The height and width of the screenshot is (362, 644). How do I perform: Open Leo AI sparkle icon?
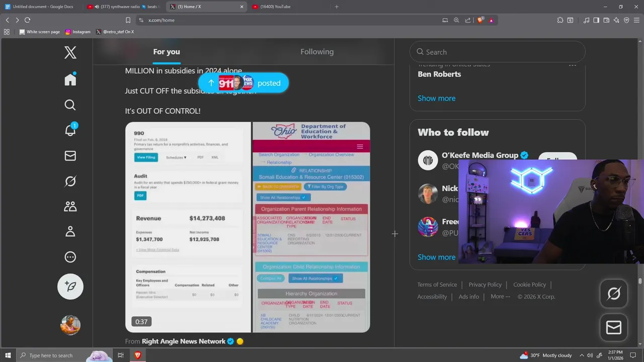coord(616,20)
